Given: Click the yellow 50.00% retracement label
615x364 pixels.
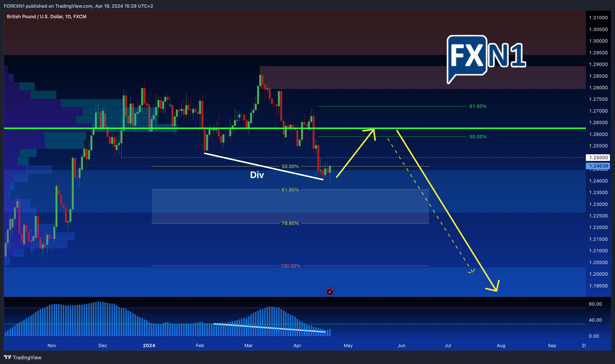Looking at the screenshot, I should coord(290,166).
